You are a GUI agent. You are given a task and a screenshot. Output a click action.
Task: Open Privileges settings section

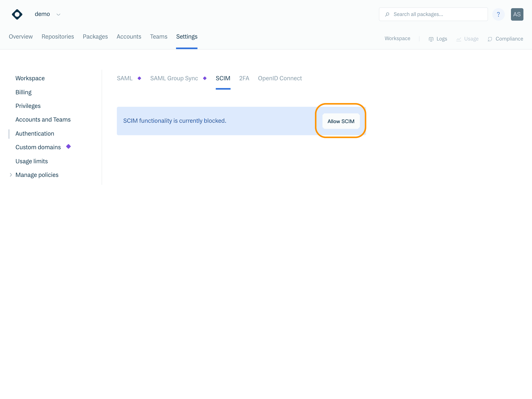28,106
